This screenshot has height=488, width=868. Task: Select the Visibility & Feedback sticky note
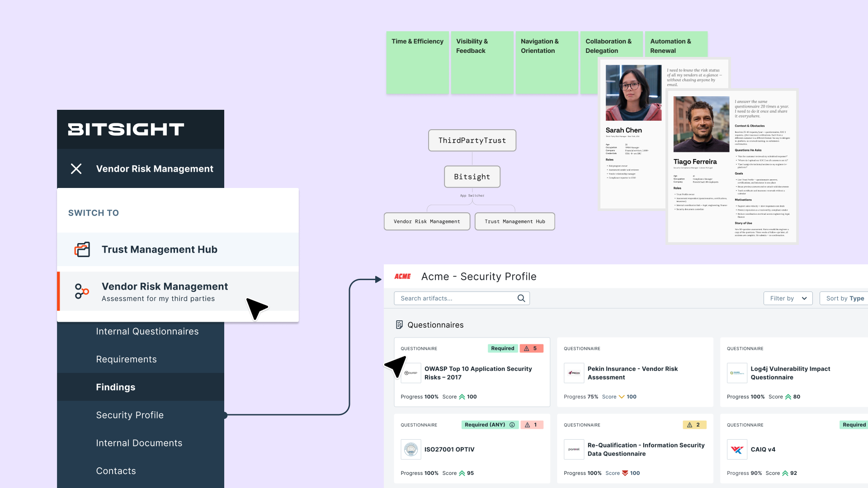tap(482, 62)
